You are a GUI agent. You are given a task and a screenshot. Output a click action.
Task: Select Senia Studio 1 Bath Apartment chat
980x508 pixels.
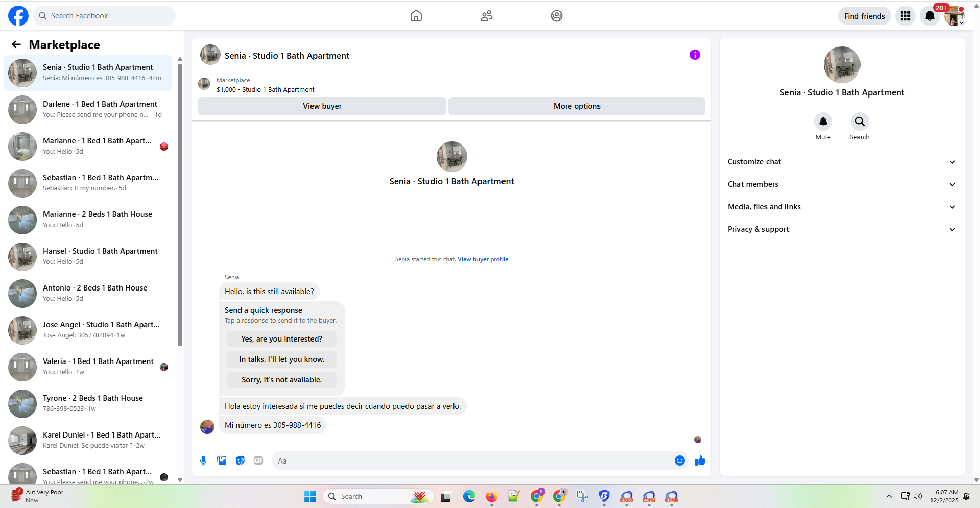click(88, 72)
